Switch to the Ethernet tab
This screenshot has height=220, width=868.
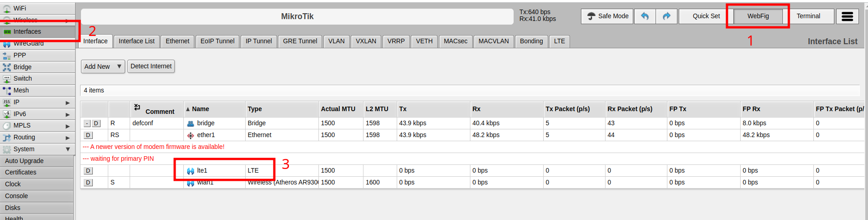click(177, 41)
